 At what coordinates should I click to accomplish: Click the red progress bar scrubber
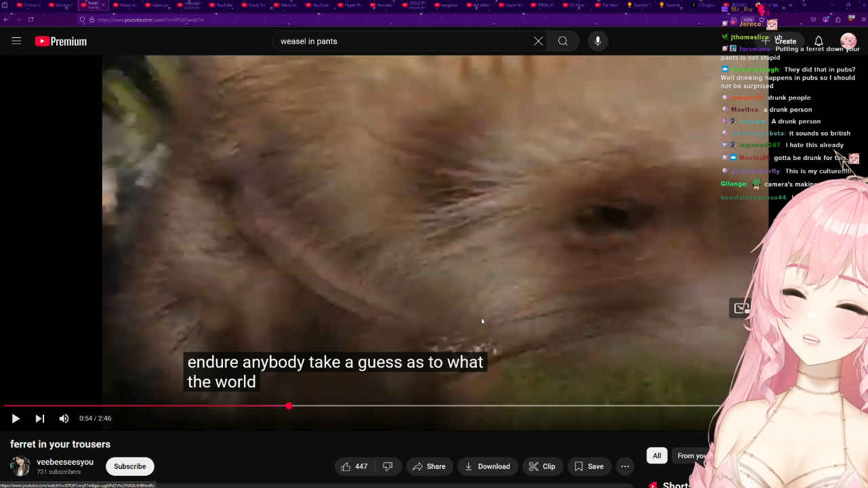(289, 406)
